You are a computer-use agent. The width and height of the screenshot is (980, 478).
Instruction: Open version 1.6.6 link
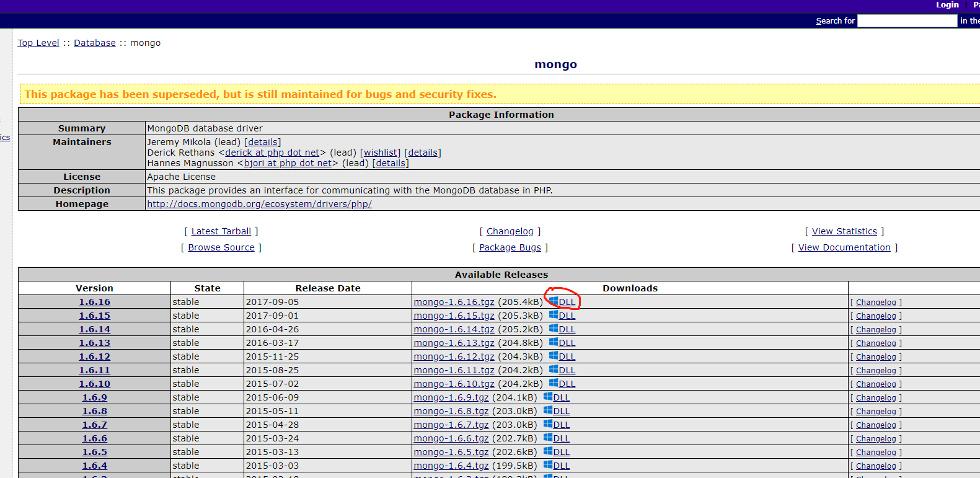point(94,438)
